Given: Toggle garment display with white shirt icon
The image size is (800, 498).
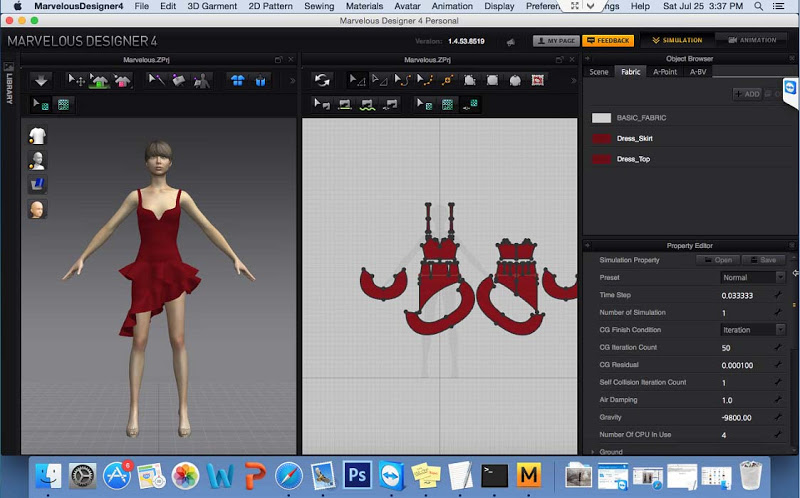Looking at the screenshot, I should (37, 136).
